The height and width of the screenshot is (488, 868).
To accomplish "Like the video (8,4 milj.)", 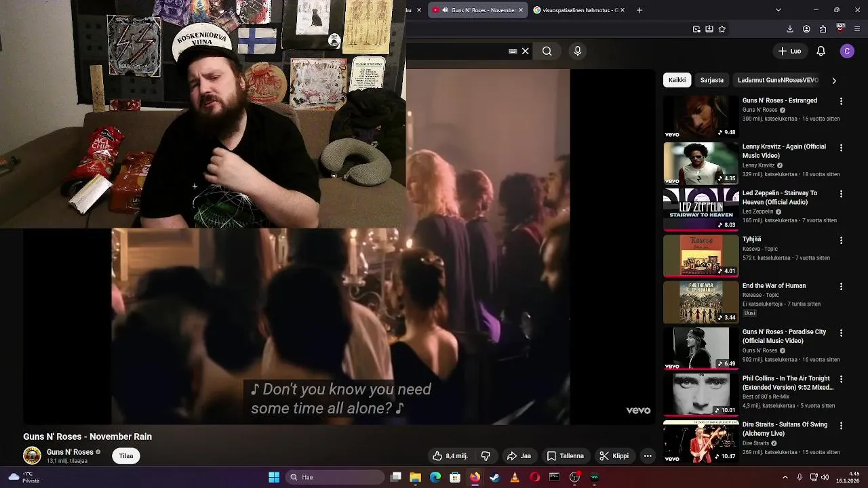I will pos(450,456).
